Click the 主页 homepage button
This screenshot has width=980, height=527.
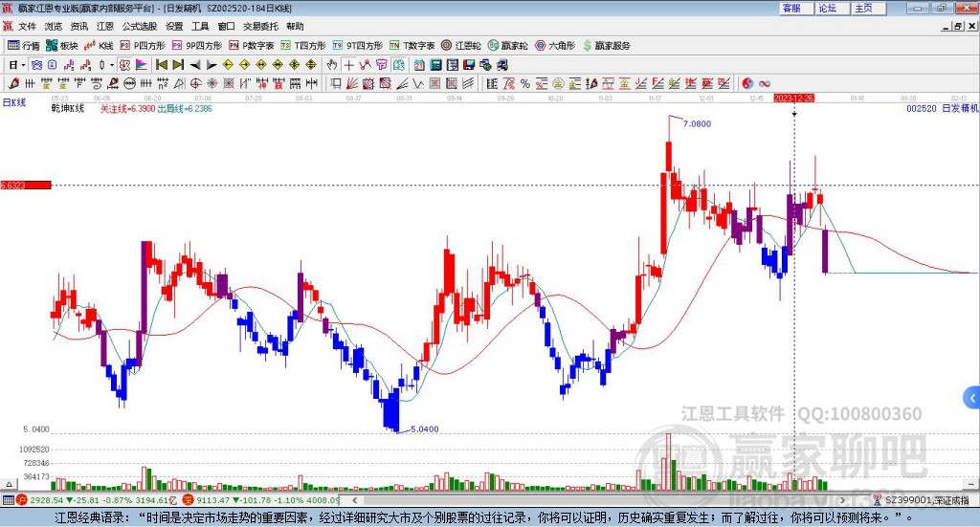(869, 8)
